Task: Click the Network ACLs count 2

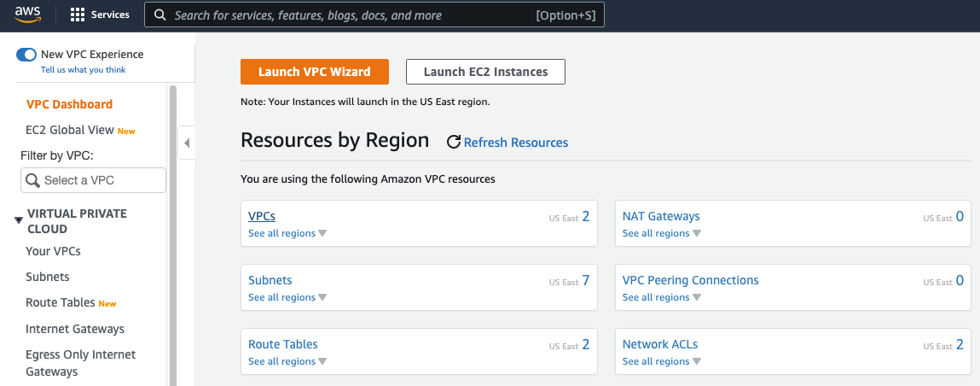Action: tap(960, 344)
